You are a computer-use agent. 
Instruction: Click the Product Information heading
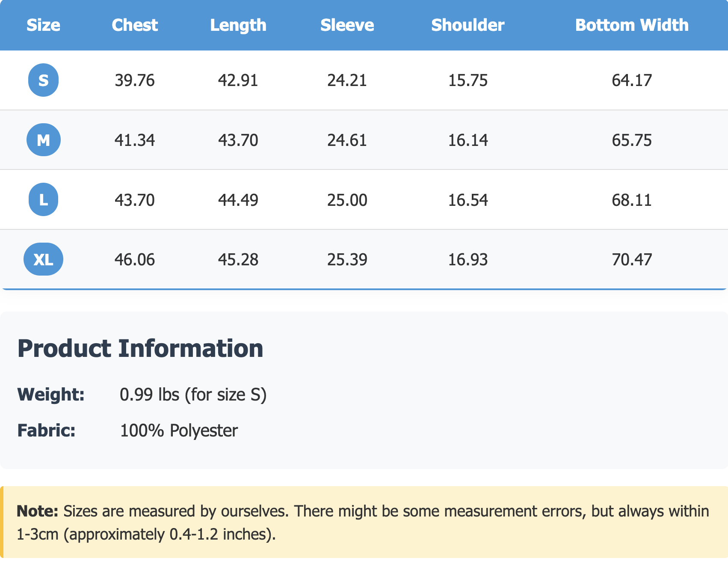(x=140, y=348)
